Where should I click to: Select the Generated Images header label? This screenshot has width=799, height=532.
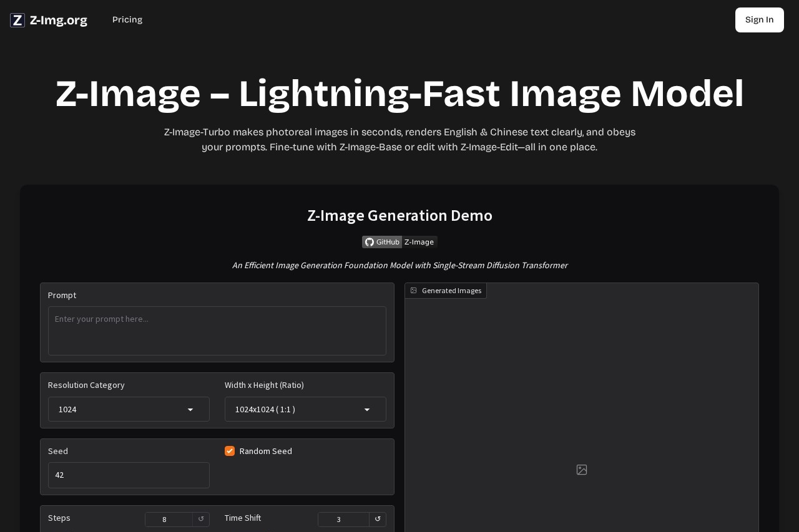pyautogui.click(x=451, y=290)
